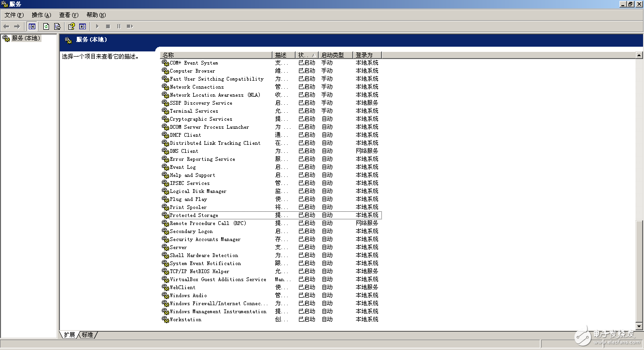Open the 操作(A) menu

pos(41,15)
